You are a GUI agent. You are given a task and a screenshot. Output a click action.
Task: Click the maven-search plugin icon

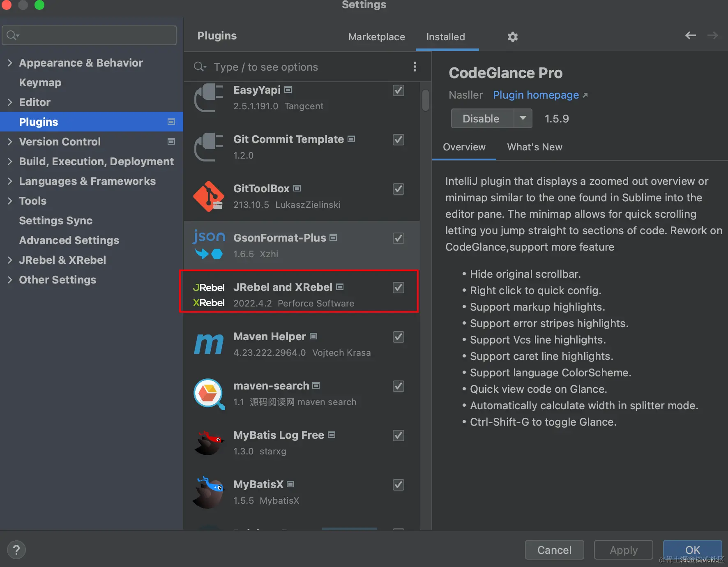(209, 394)
